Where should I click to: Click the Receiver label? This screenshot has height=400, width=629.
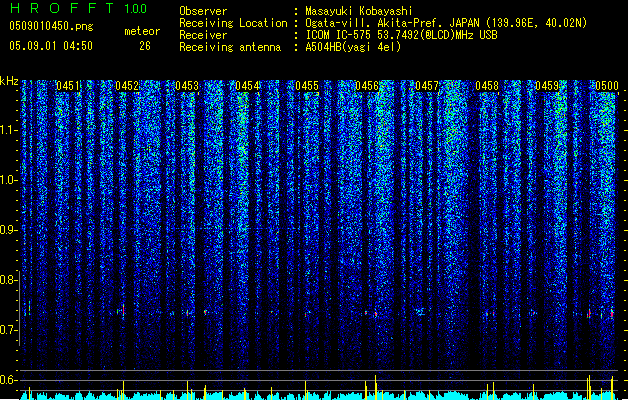tap(203, 35)
